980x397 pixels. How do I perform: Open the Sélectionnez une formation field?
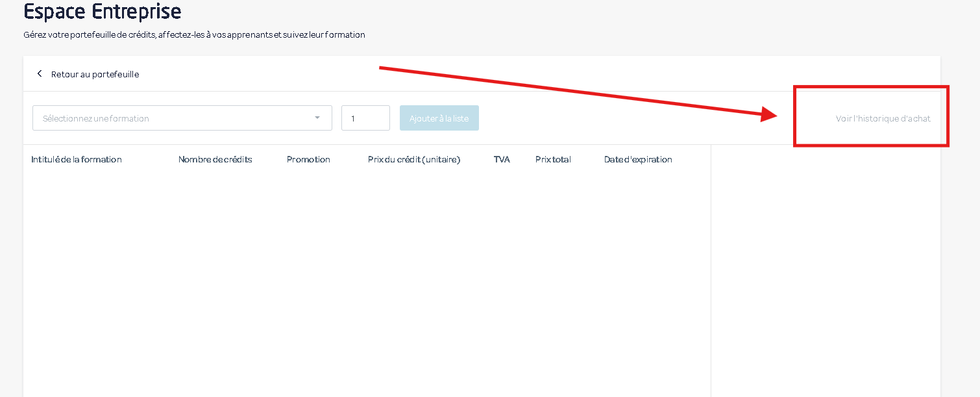[175, 118]
